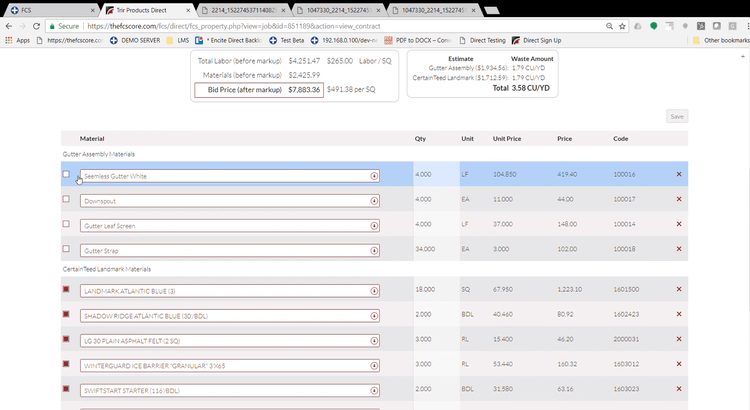Expand the Winterguard Ice Barrier dropdown arrow
Screen dimensions: 750x410
pyautogui.click(x=374, y=366)
